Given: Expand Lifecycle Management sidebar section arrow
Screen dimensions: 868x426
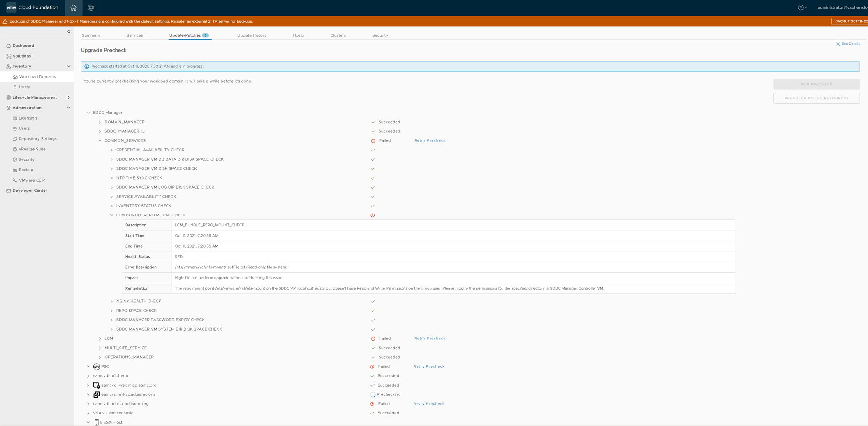Looking at the screenshot, I should point(69,97).
